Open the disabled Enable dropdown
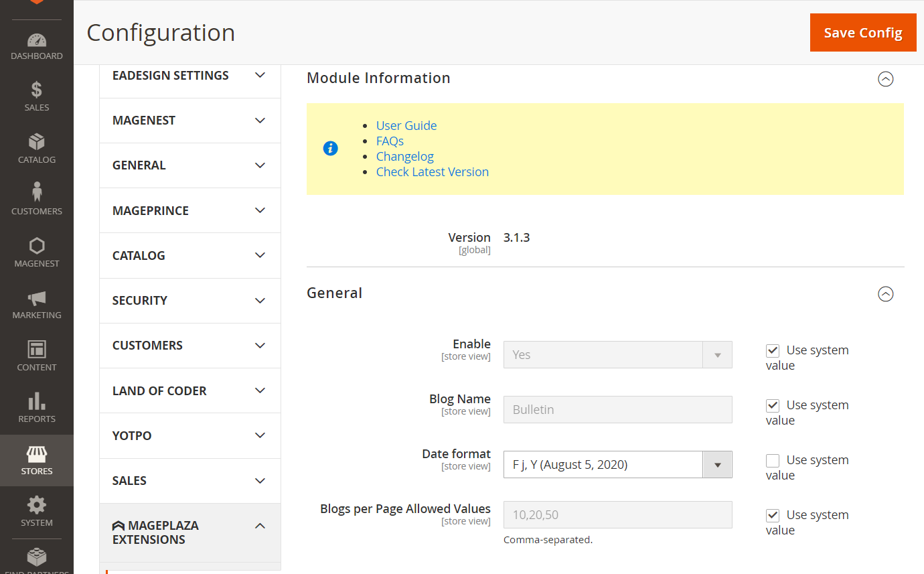This screenshot has width=924, height=574. (x=617, y=355)
